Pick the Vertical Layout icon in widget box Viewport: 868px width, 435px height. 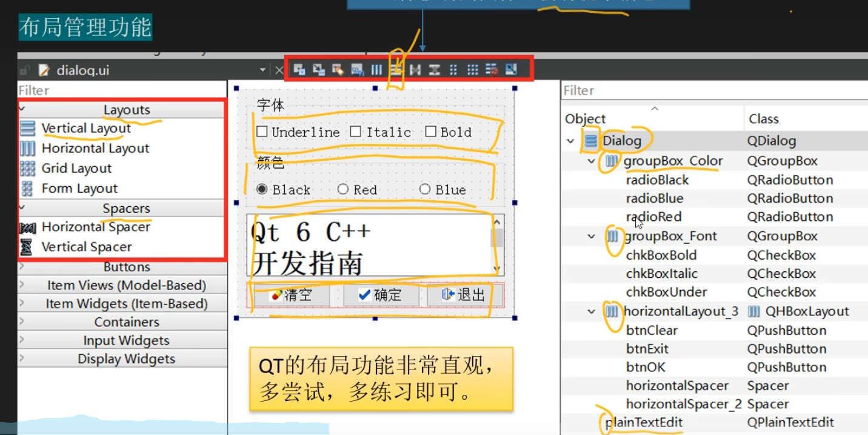click(28, 129)
